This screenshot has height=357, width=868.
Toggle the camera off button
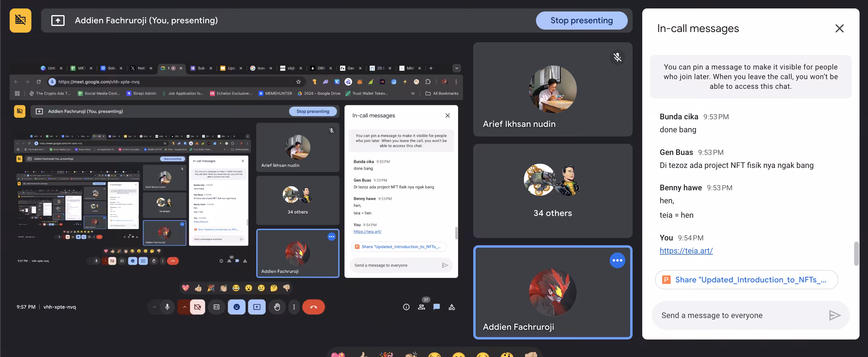coord(197,307)
